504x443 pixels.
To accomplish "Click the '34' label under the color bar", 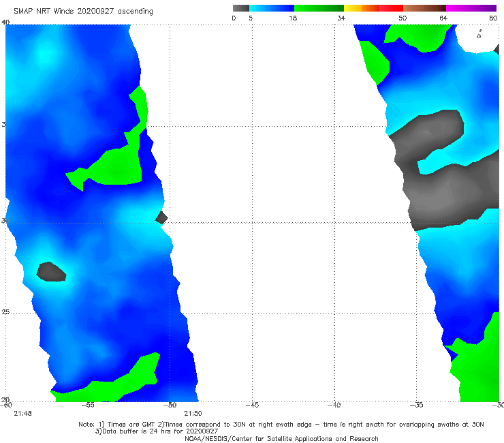I will (341, 18).
